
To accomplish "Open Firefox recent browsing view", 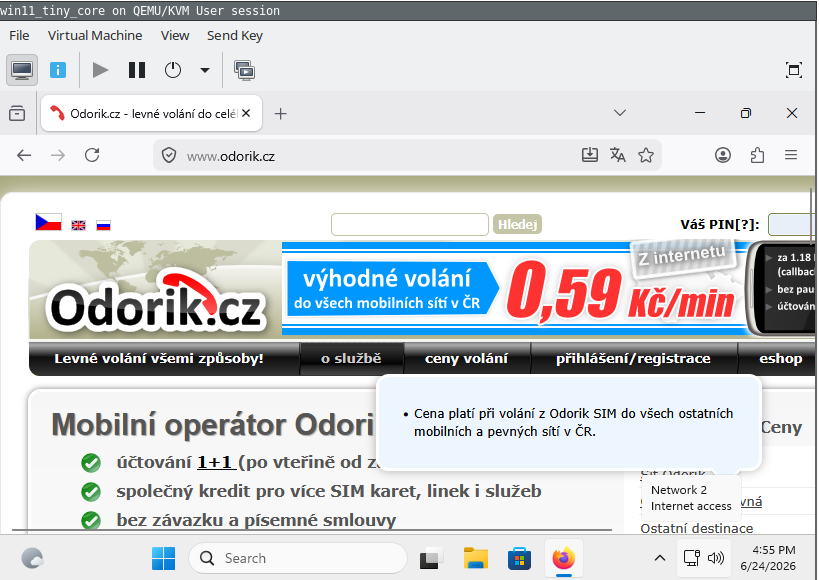I will coord(17,113).
